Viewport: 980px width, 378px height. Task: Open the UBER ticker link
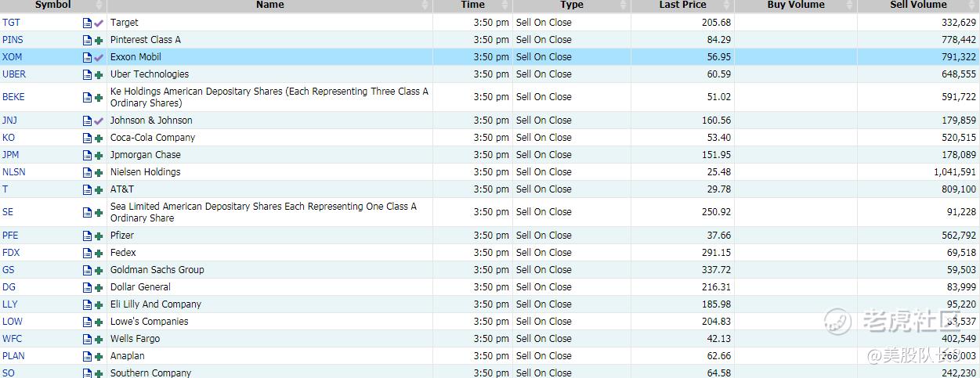(14, 74)
